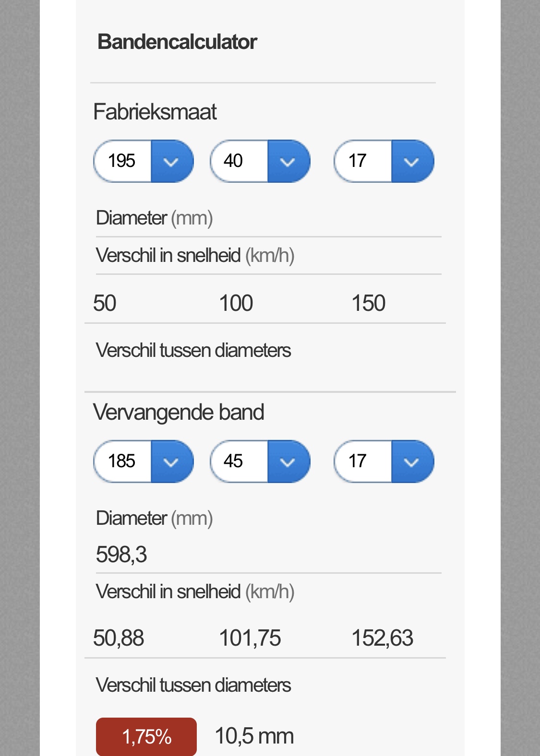This screenshot has width=540, height=756.
Task: Click the 101,75 speed value
Action: tap(250, 638)
